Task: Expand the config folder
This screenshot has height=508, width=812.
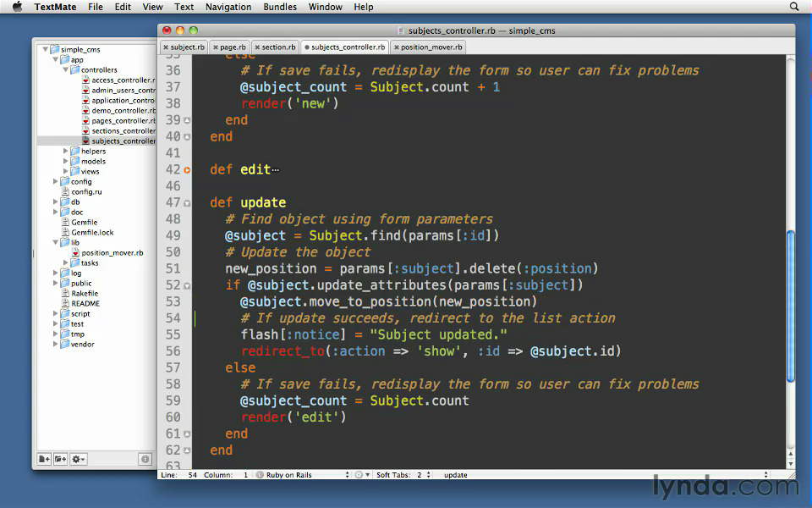Action: point(56,181)
